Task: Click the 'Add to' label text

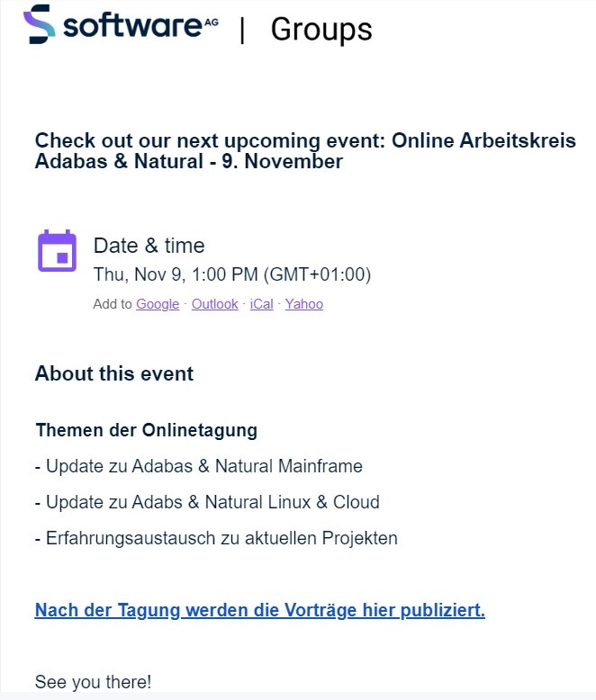Action: pyautogui.click(x=113, y=304)
